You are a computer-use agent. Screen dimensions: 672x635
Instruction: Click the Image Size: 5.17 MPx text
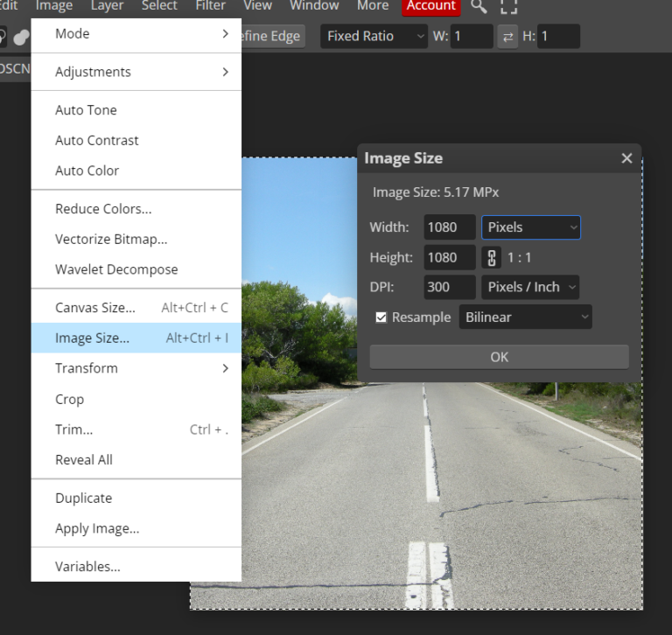436,192
